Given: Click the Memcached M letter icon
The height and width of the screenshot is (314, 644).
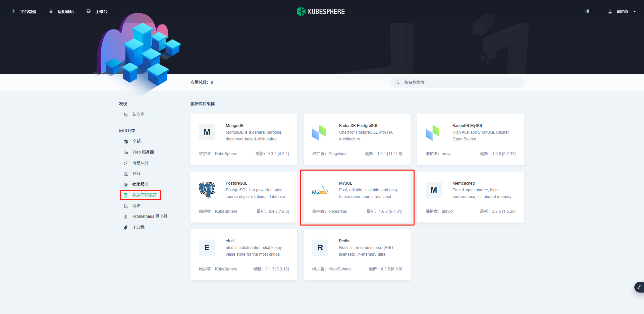Looking at the screenshot, I should point(434,190).
